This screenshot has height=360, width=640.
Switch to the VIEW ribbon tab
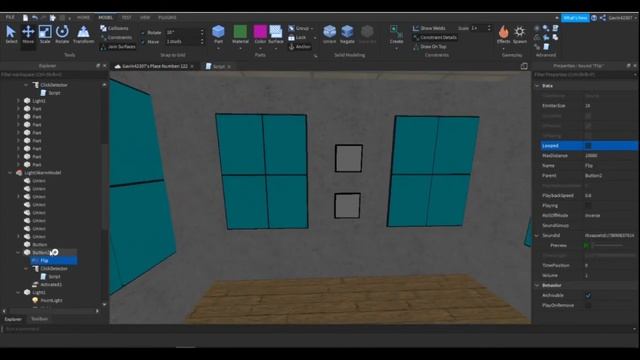tap(145, 18)
